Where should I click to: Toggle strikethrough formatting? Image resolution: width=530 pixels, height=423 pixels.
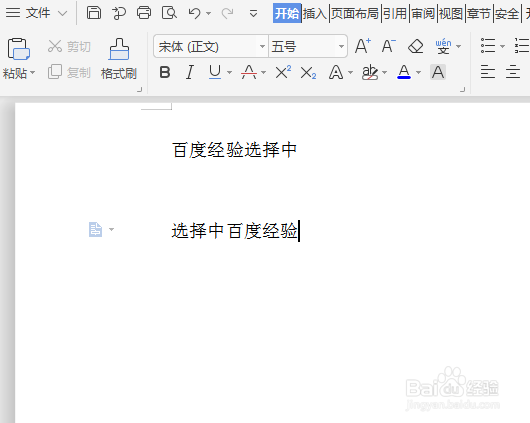click(x=249, y=72)
